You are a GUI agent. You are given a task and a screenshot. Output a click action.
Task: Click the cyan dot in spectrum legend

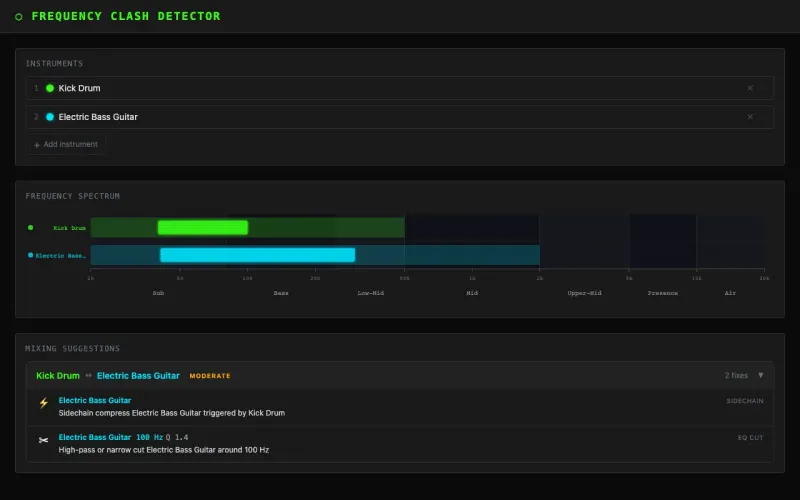click(x=31, y=255)
